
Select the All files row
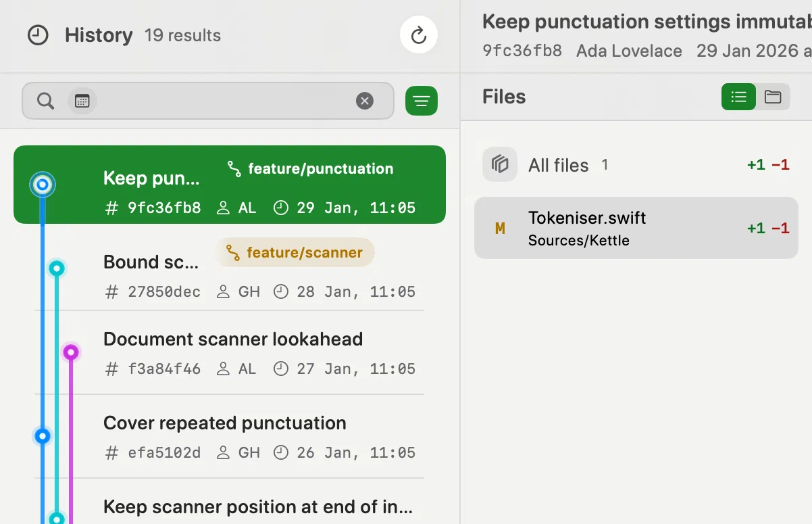click(x=636, y=164)
